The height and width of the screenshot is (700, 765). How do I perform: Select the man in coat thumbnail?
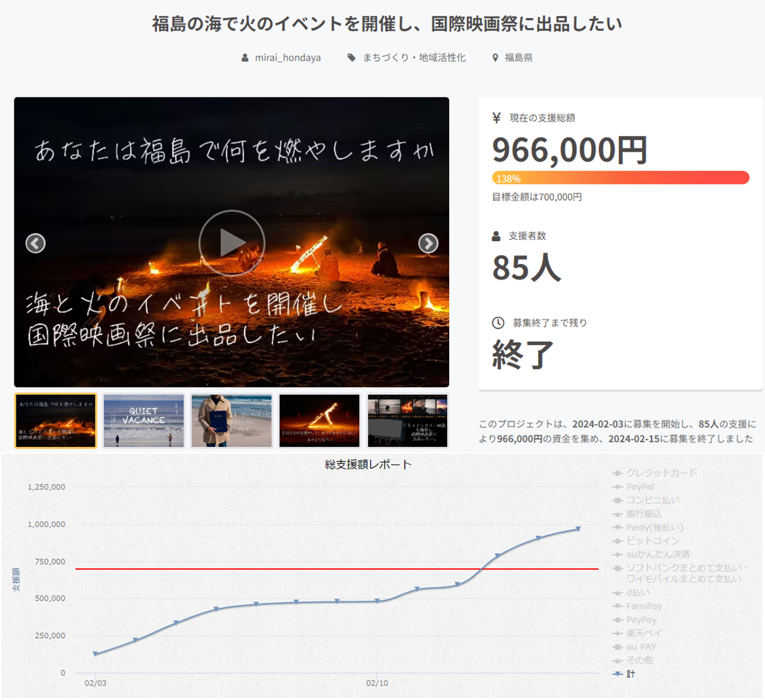coord(231,420)
